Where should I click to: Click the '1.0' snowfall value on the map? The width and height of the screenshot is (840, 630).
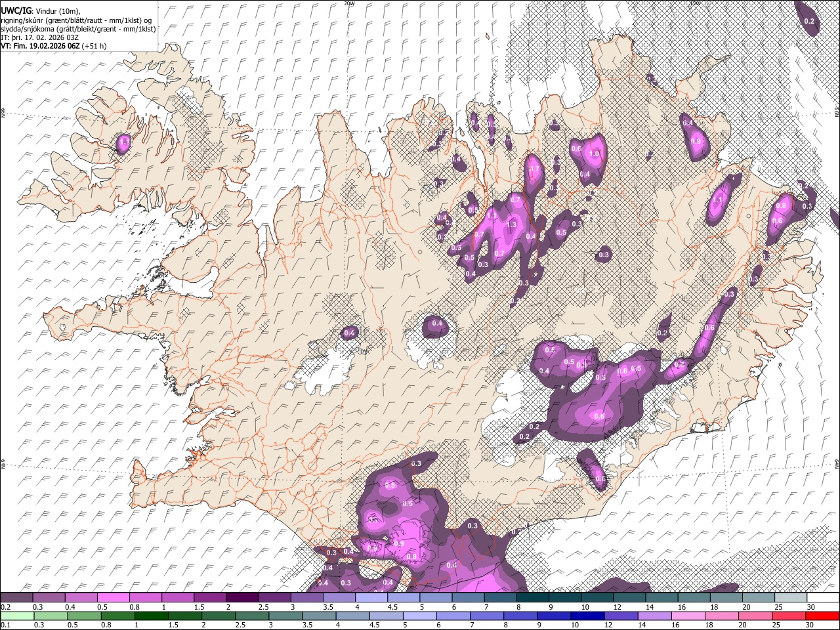click(595, 153)
